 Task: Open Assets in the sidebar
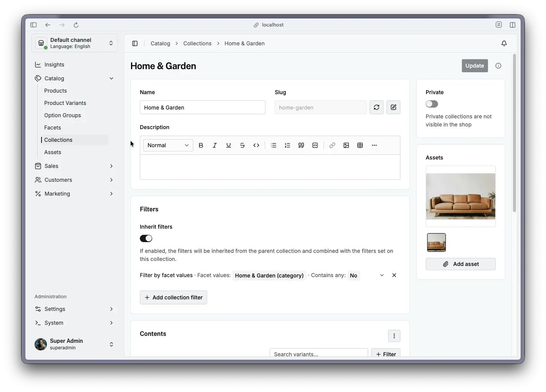click(53, 152)
